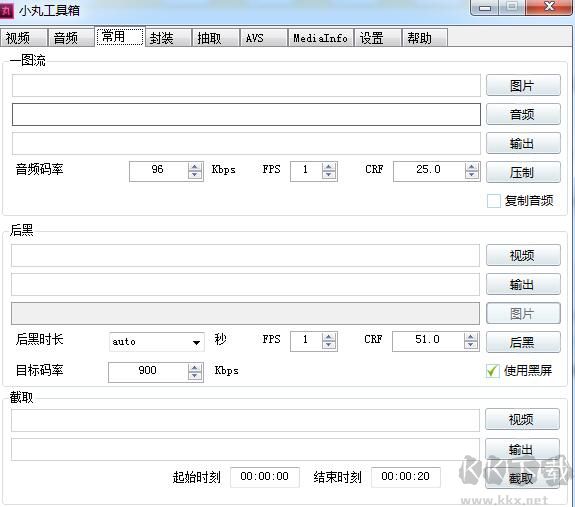Screen dimensions: 575x507
Task: Go to the AVS tab
Action: point(264,37)
